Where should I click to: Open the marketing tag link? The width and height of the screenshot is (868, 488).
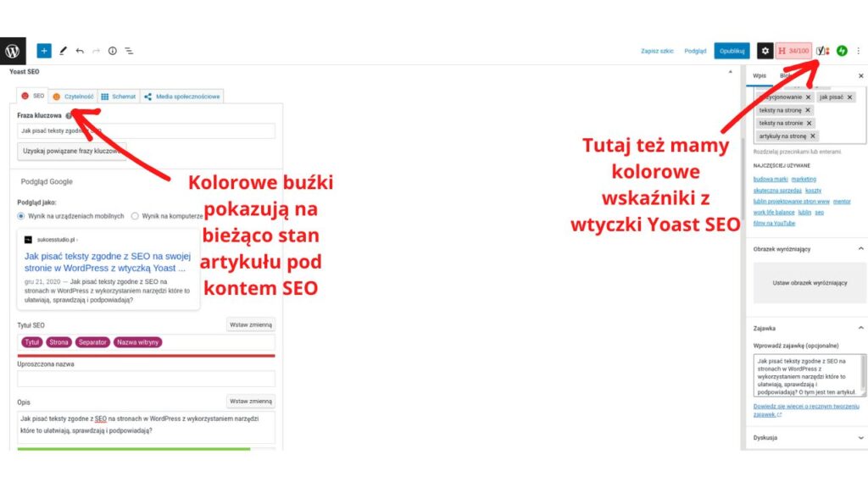click(802, 179)
